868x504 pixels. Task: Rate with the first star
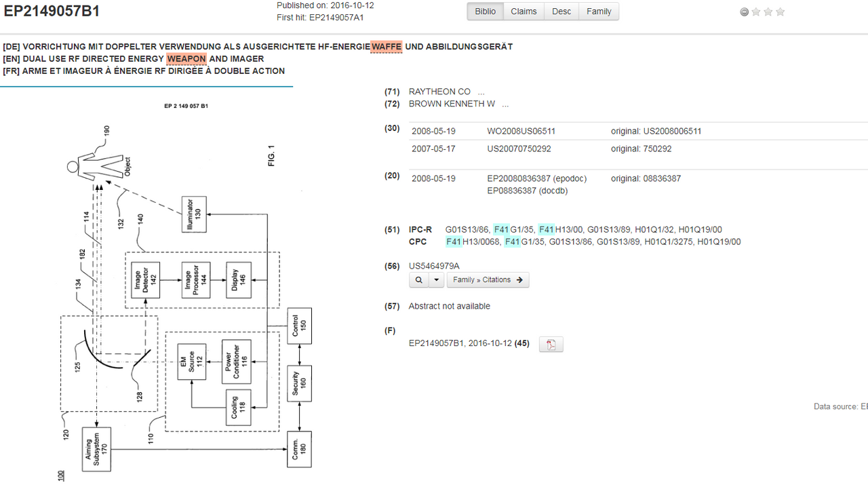click(x=756, y=12)
